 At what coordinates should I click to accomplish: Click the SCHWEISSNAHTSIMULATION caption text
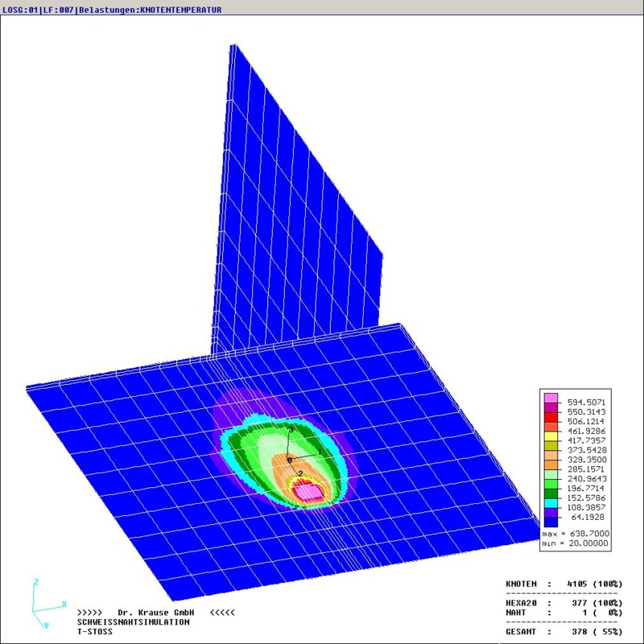134,622
